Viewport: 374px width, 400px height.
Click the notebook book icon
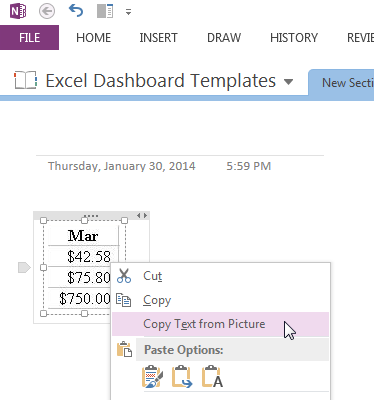coord(25,80)
